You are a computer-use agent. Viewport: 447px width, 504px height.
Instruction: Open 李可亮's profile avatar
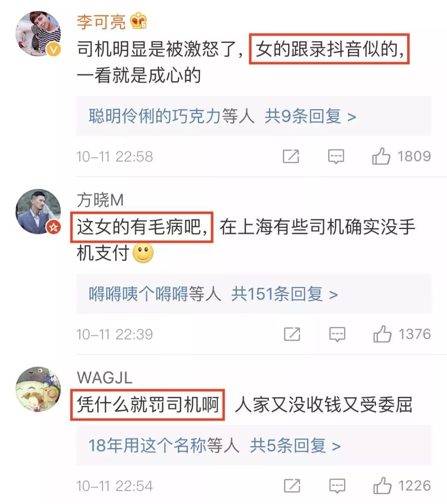[x=38, y=34]
